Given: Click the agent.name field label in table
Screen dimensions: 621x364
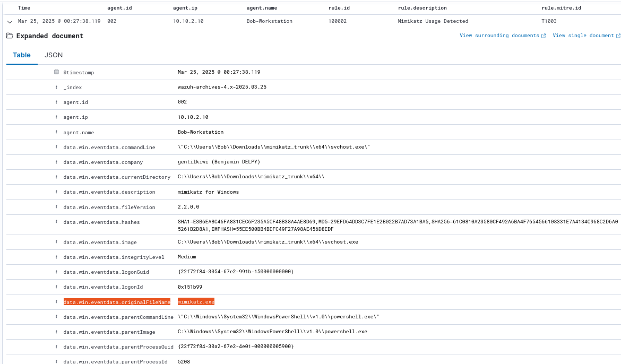Looking at the screenshot, I should point(79,132).
